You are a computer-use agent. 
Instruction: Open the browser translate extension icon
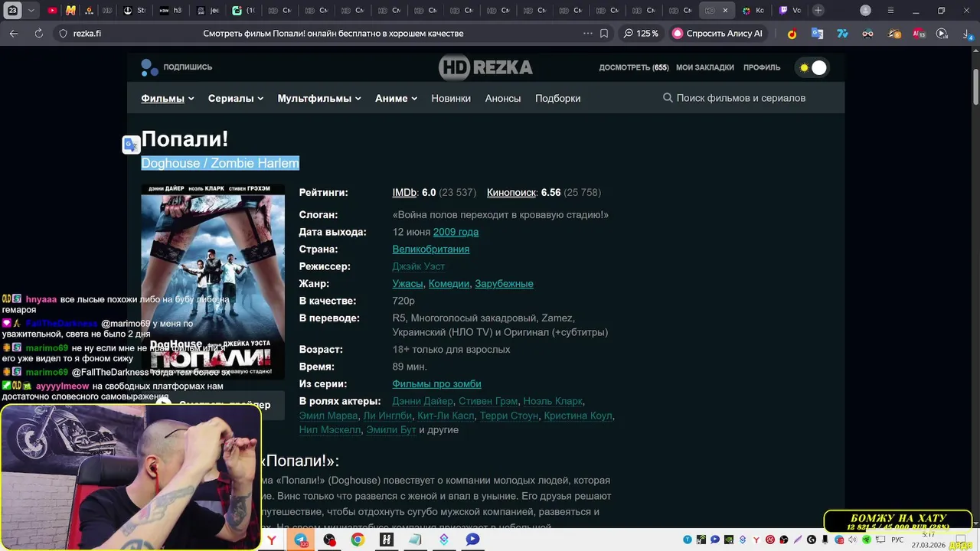coord(818,34)
